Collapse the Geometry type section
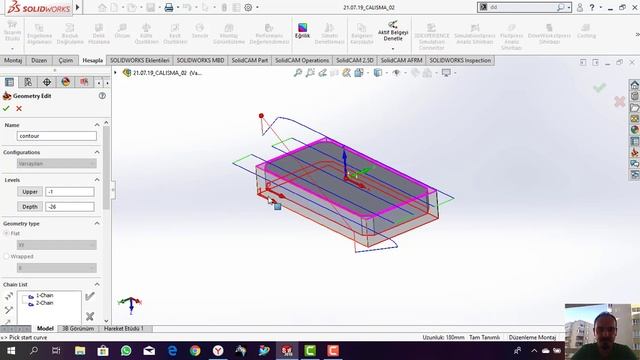Image resolution: width=640 pixels, height=360 pixels. click(97, 223)
